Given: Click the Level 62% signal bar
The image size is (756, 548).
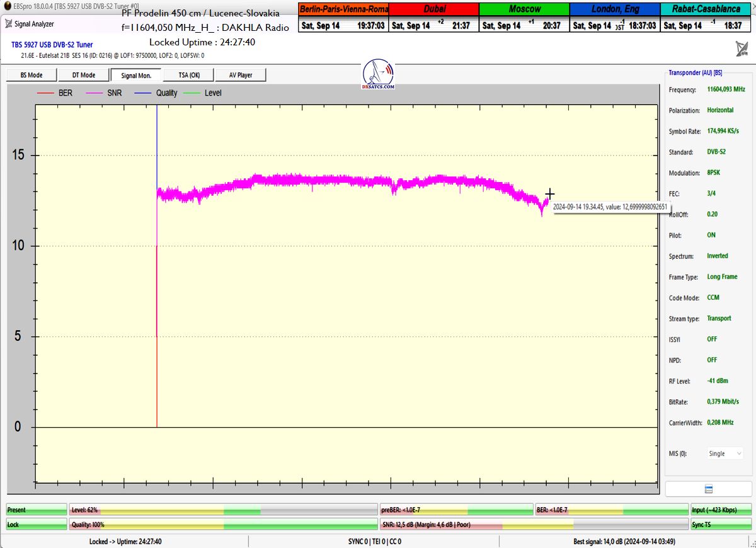Looking at the screenshot, I should (x=224, y=510).
